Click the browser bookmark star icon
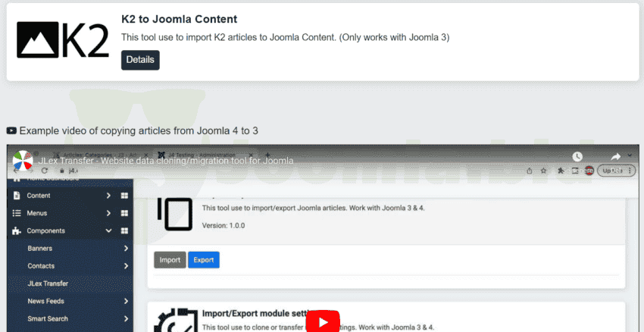Screen dimensions: 644x332 tap(544, 171)
